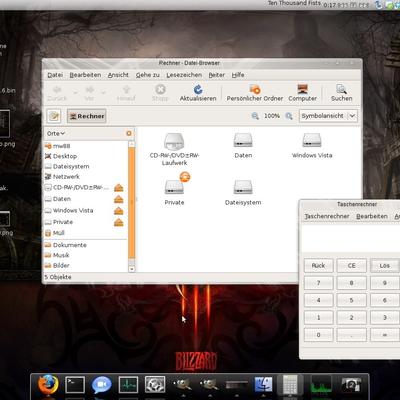Click the calculator display field

pyautogui.click(x=350, y=238)
